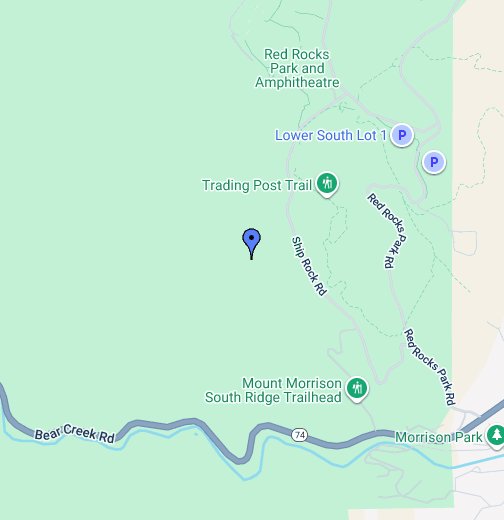This screenshot has width=504, height=520.
Task: Select the Morrison Park text label
Action: click(x=439, y=437)
